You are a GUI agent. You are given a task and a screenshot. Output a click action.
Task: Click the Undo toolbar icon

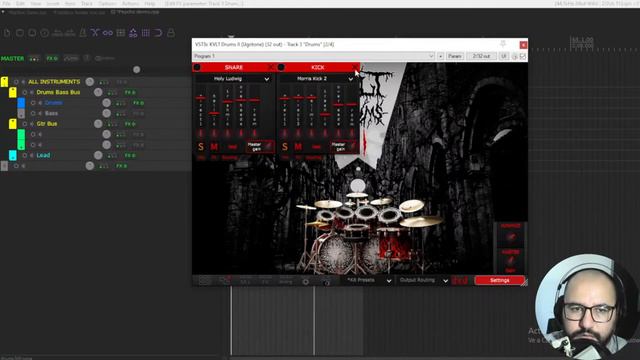tap(57, 33)
